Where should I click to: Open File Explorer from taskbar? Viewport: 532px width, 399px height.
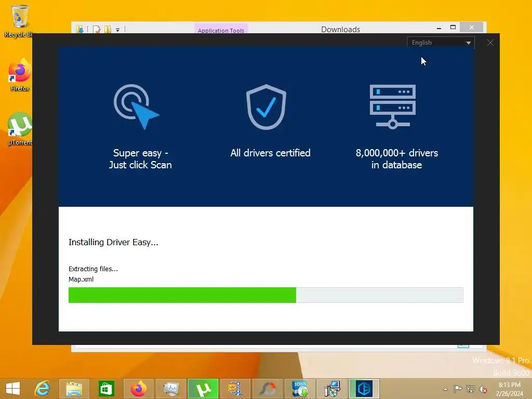pyautogui.click(x=74, y=389)
